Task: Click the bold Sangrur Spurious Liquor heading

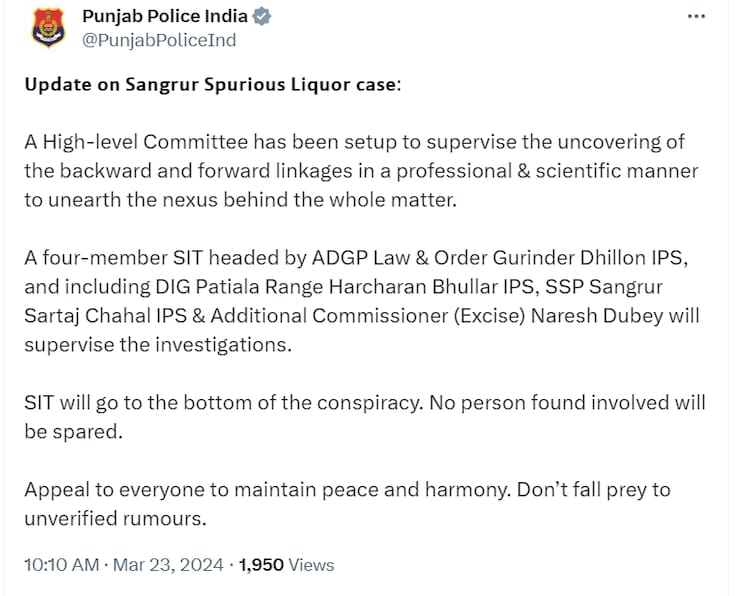Action: 211,84
